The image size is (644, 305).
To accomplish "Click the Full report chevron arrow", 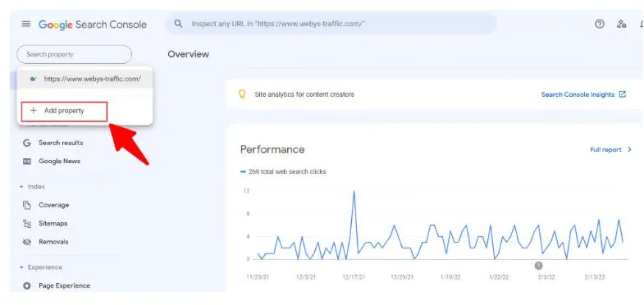I will (629, 149).
